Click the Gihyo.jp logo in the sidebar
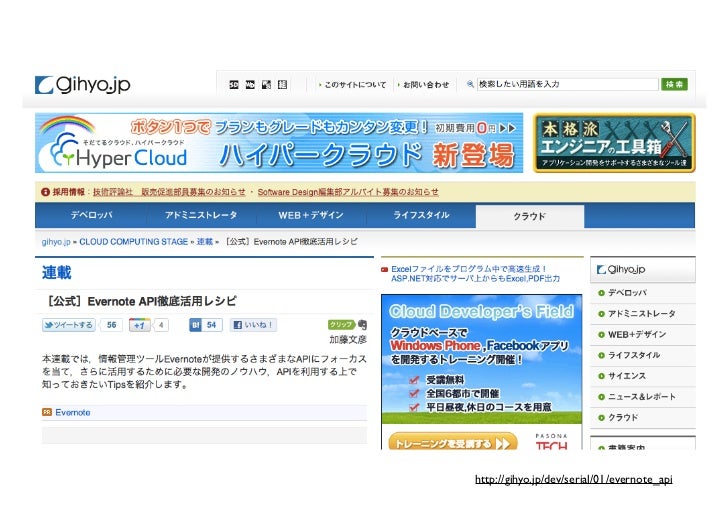This screenshot has width=728, height=515. (621, 269)
